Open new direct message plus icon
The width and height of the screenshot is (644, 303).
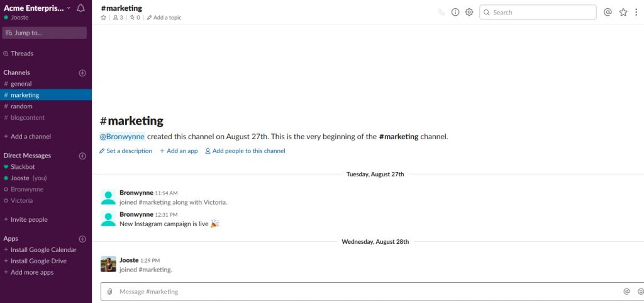click(82, 156)
